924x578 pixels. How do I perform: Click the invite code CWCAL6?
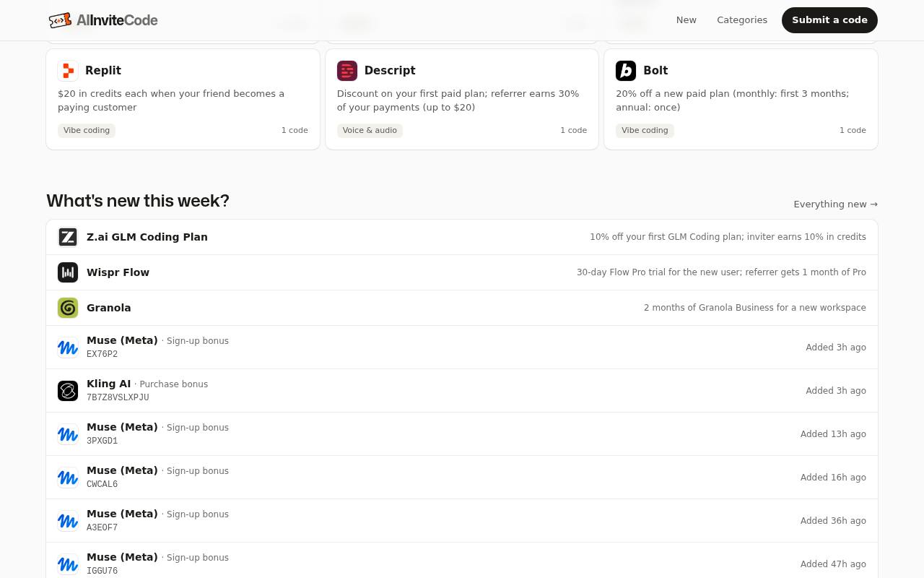(x=102, y=485)
